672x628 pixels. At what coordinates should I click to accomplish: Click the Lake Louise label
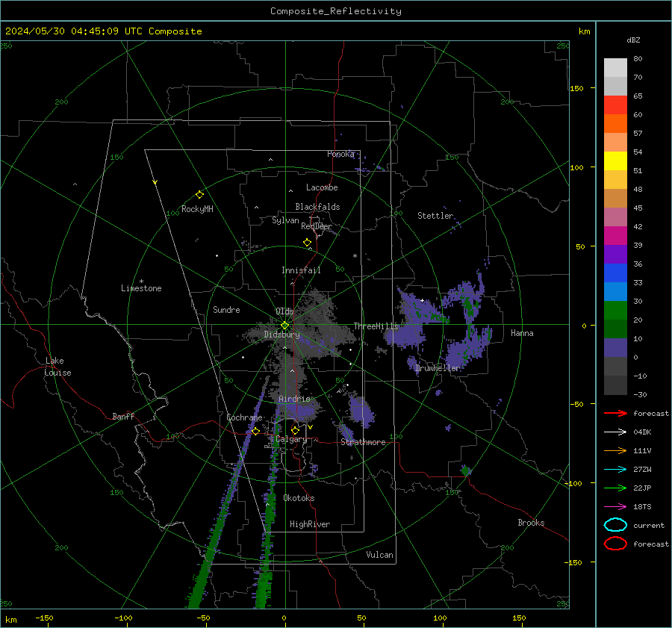(57, 367)
